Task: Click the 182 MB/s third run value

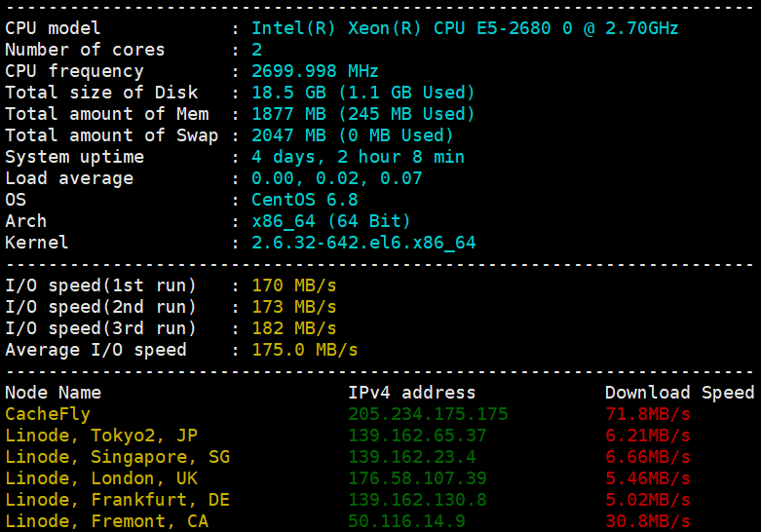Action: coord(293,328)
